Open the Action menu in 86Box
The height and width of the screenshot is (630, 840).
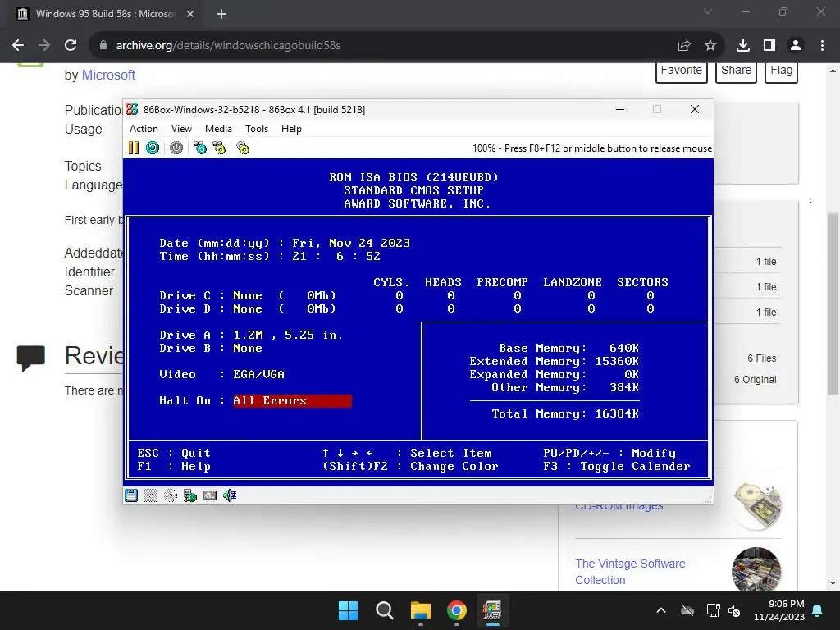point(144,129)
